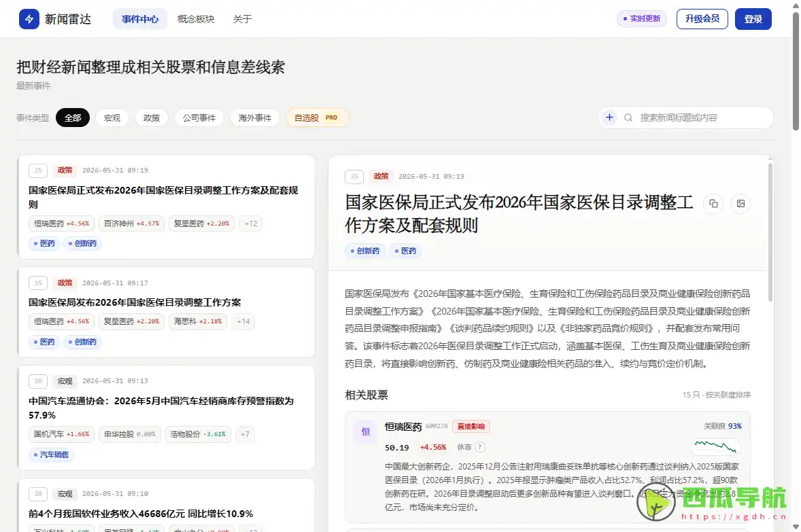This screenshot has width=801, height=532.
Task: Click 恒瑞医药 chip in second news card
Action: point(61,321)
